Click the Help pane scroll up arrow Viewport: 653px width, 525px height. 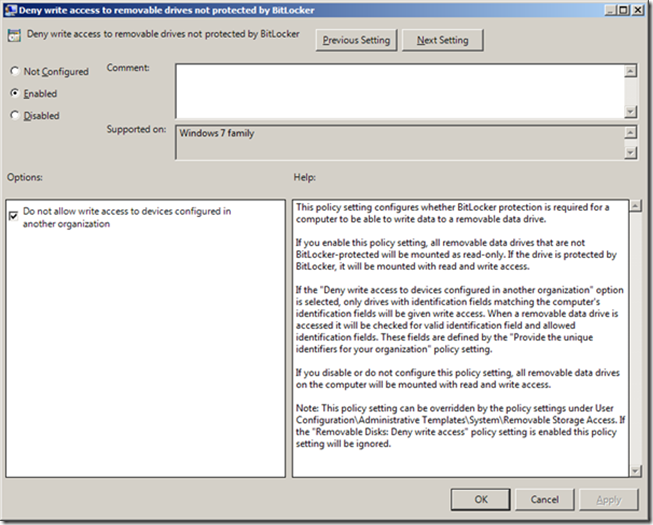click(x=635, y=207)
